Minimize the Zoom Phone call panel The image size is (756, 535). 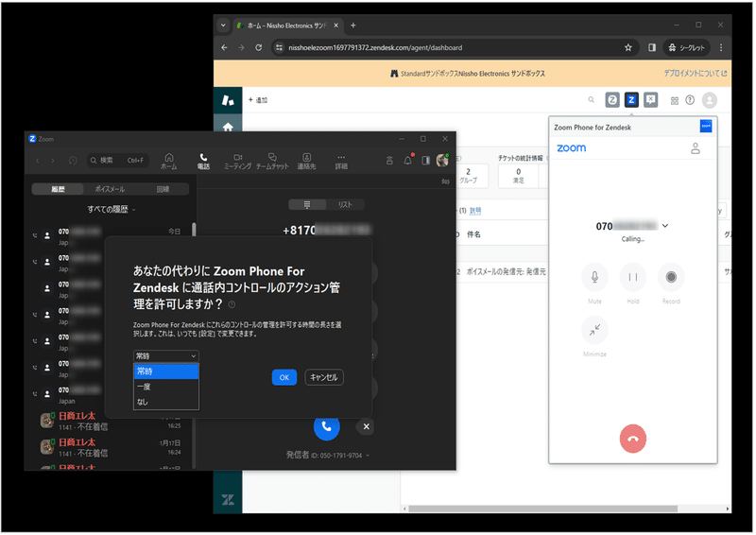[596, 331]
